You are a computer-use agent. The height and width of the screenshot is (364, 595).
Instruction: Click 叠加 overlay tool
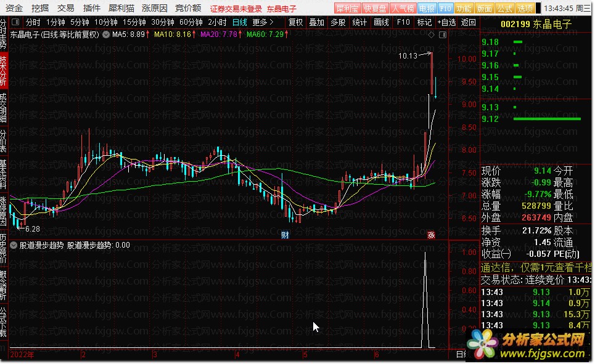coord(316,22)
